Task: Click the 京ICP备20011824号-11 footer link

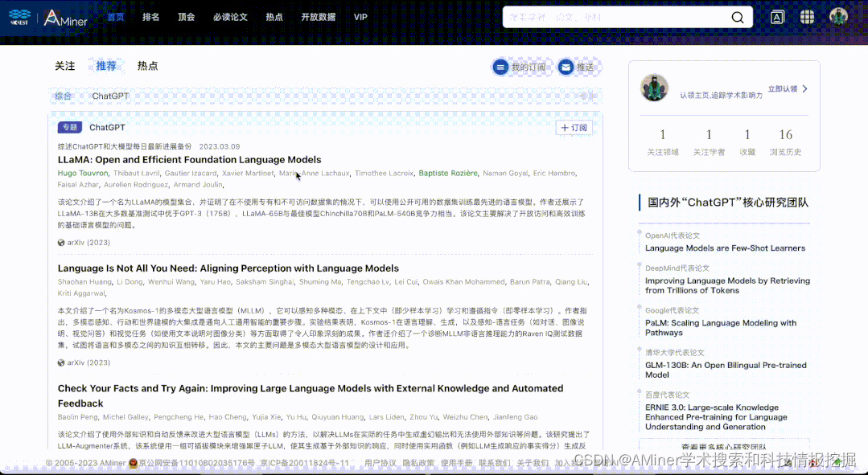Action: [305, 463]
